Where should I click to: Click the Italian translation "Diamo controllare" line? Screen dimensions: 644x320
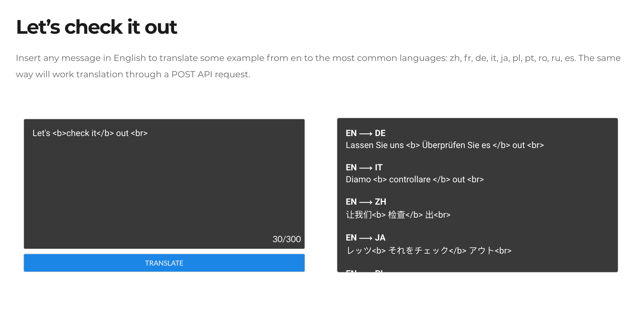coord(415,179)
